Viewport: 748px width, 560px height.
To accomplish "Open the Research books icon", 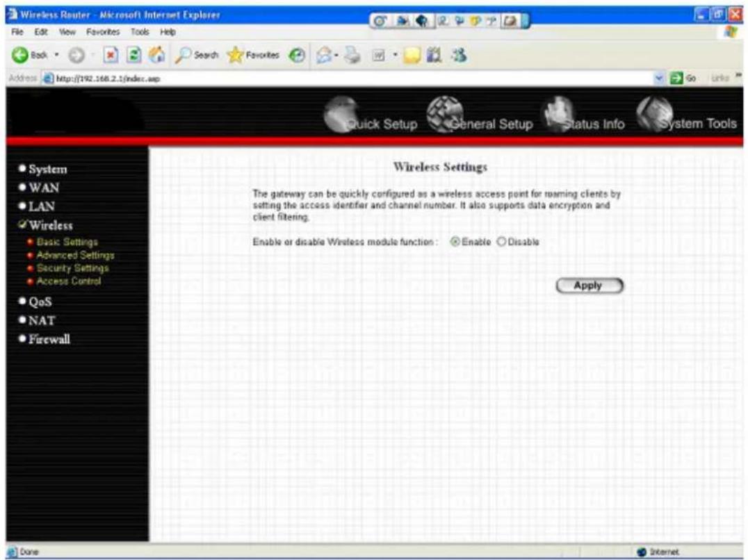I will pos(434,56).
